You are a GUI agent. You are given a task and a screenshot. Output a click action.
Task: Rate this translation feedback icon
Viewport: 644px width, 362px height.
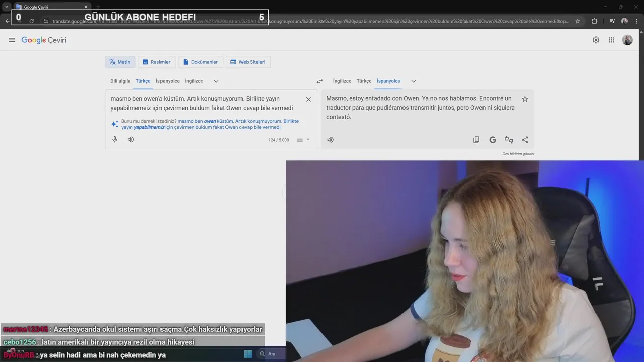point(509,140)
